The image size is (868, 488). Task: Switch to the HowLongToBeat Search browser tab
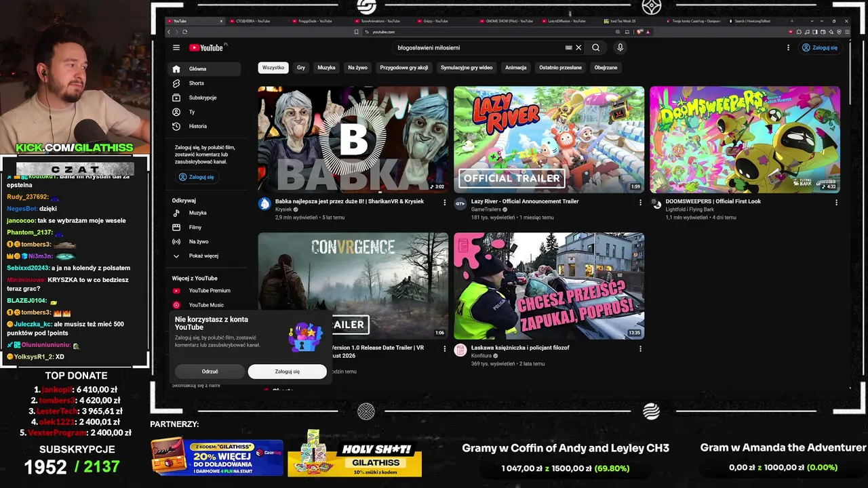[x=755, y=21]
